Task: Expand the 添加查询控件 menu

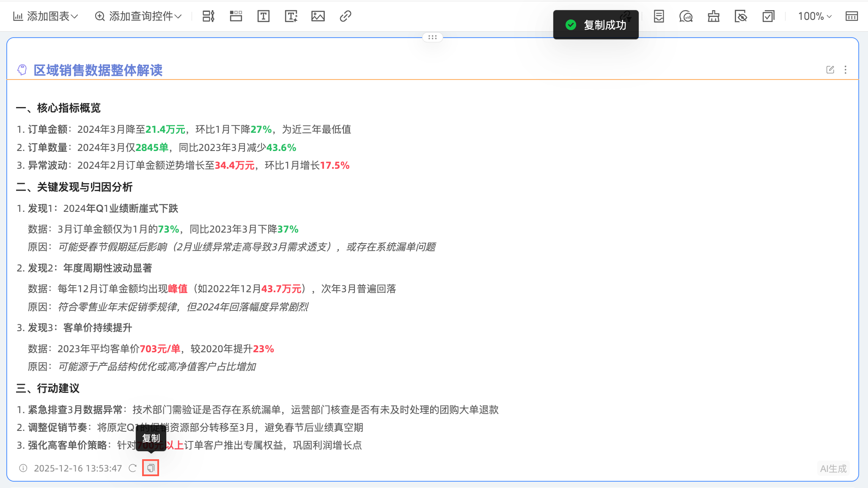Action: [x=138, y=16]
